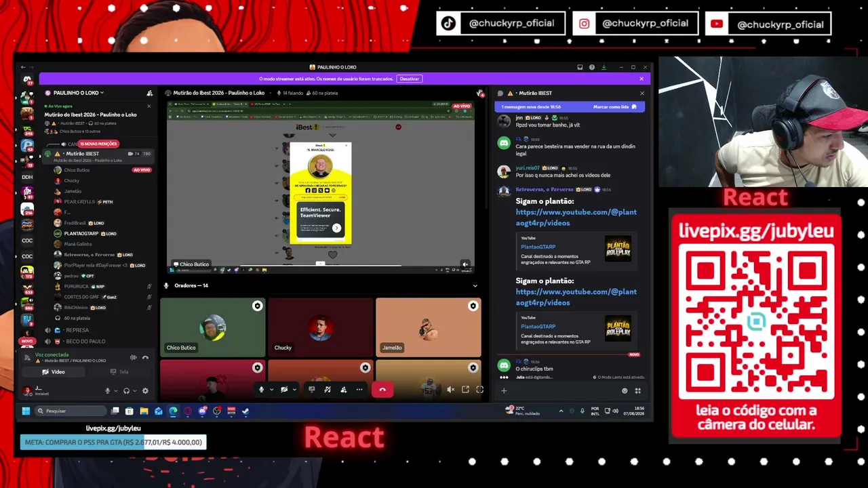Image resolution: width=868 pixels, height=488 pixels.
Task: Mute the microphone in the user panel
Action: point(107,391)
